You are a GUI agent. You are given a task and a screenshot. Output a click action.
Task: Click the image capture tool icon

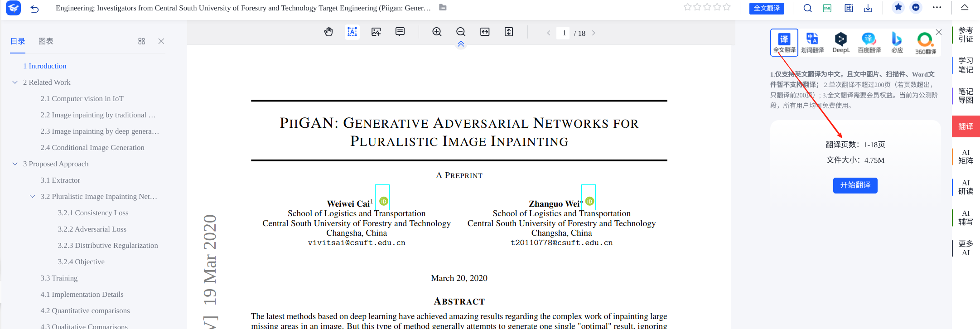click(376, 32)
